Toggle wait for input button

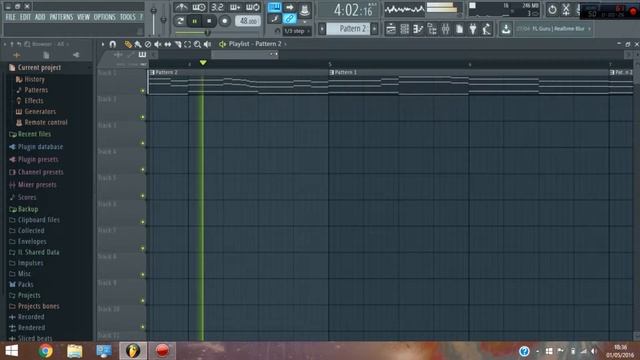199,7
